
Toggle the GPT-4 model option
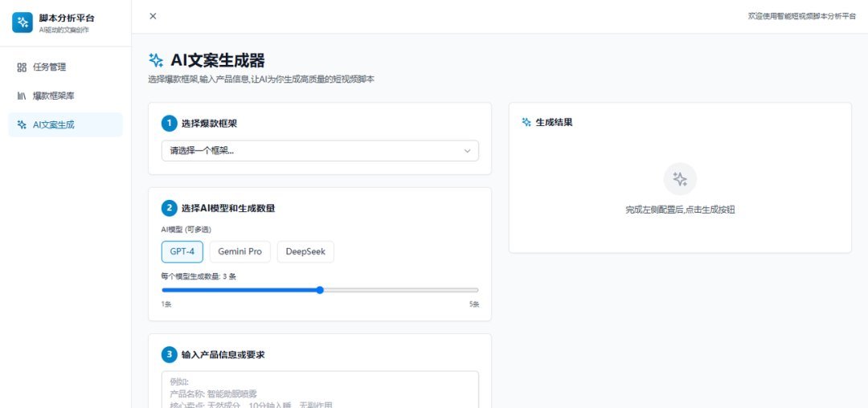click(x=182, y=251)
